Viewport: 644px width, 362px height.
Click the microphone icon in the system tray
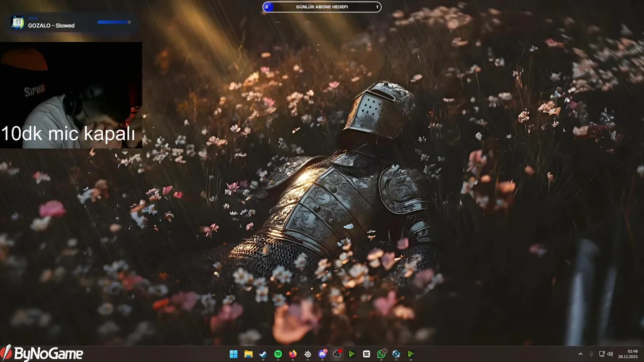coord(591,354)
